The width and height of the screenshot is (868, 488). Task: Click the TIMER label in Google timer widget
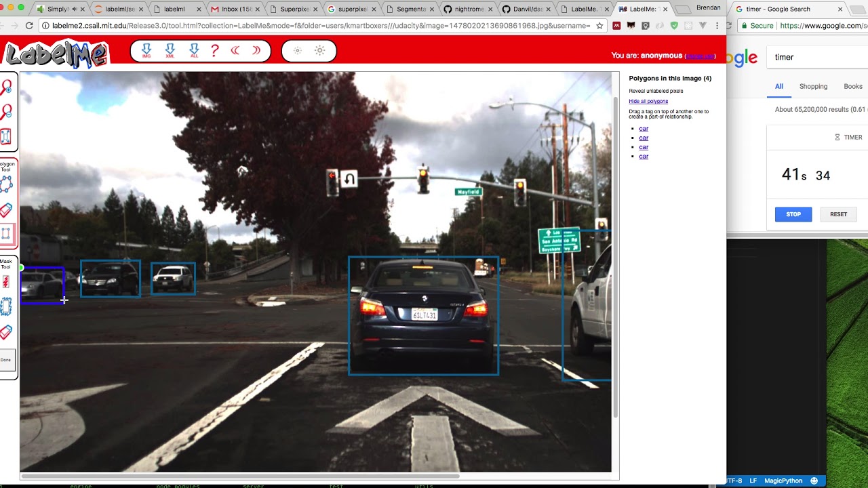(x=853, y=138)
